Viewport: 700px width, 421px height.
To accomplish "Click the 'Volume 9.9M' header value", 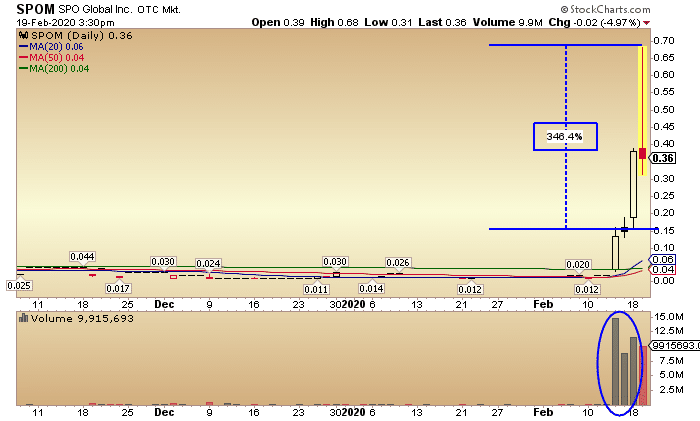I will pos(508,22).
